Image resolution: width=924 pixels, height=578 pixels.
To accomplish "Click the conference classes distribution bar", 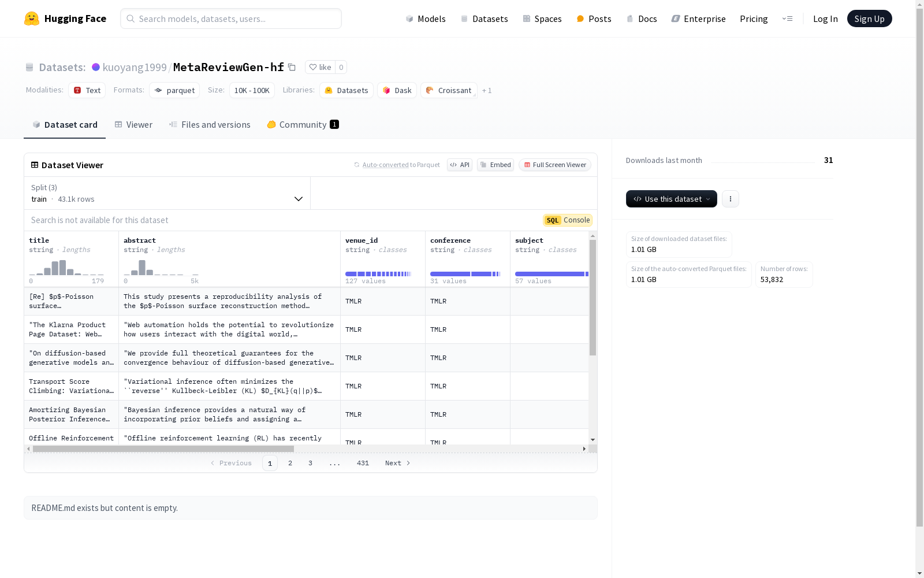I will [465, 274].
